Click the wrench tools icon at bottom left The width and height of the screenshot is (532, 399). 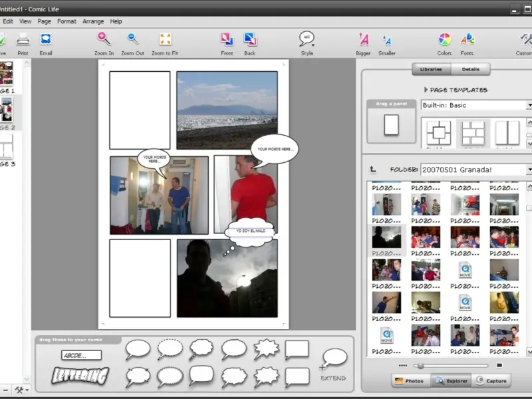coord(19,390)
